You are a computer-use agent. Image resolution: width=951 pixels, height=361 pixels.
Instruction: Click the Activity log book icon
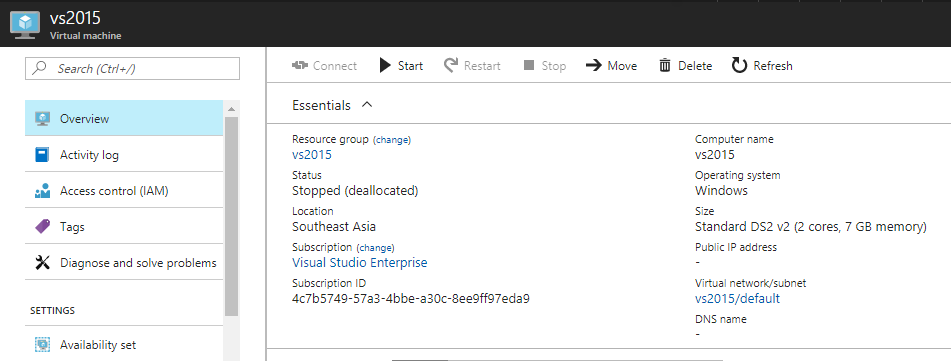tap(42, 155)
